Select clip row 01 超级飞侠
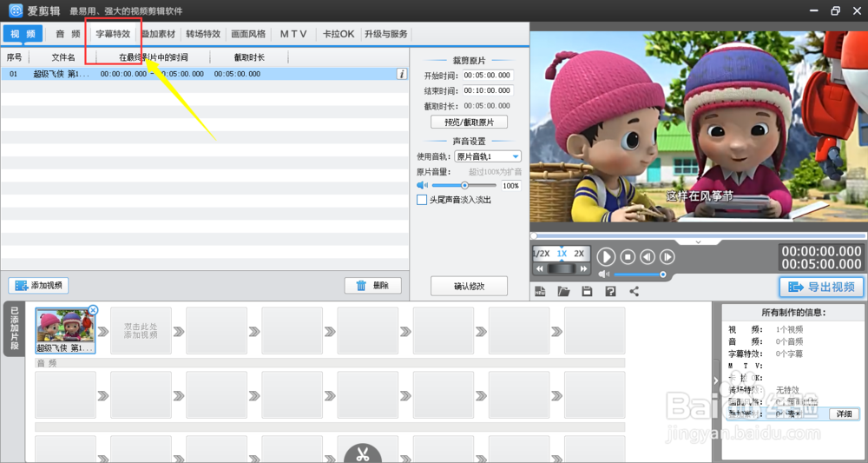 (204, 74)
